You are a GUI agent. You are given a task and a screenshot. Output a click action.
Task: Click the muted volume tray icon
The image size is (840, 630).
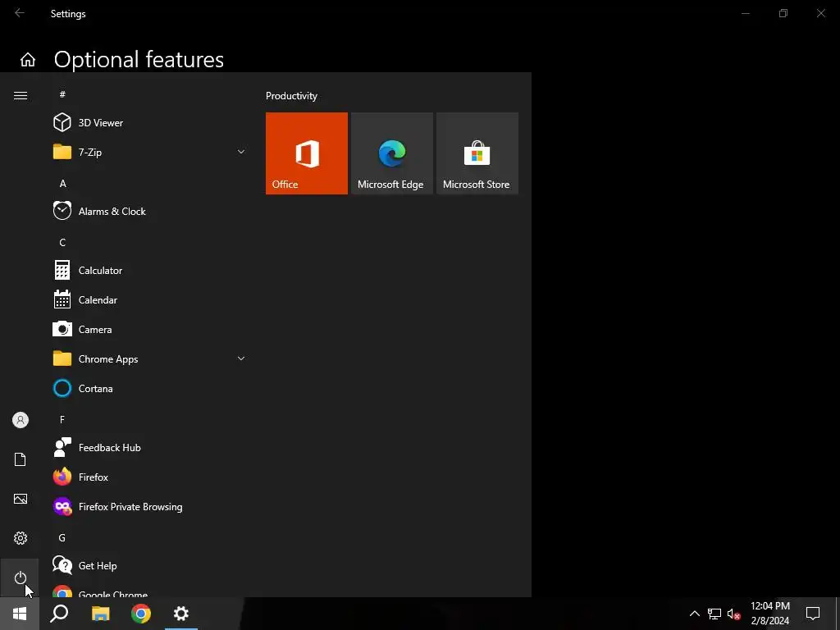coord(734,614)
